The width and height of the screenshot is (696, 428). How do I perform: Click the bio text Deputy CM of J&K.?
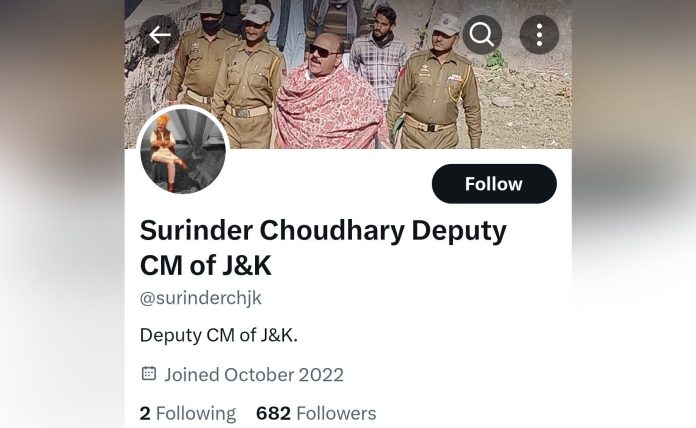(219, 335)
